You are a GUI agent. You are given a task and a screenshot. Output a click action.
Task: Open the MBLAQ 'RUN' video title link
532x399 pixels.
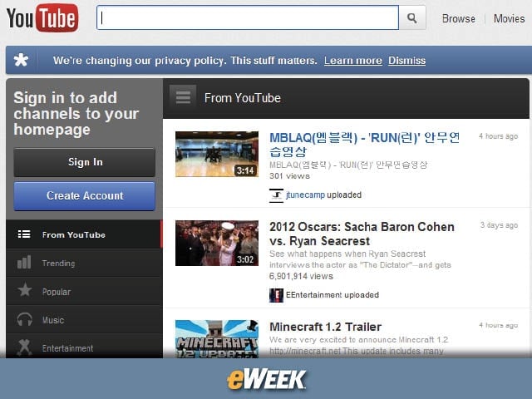[365, 145]
